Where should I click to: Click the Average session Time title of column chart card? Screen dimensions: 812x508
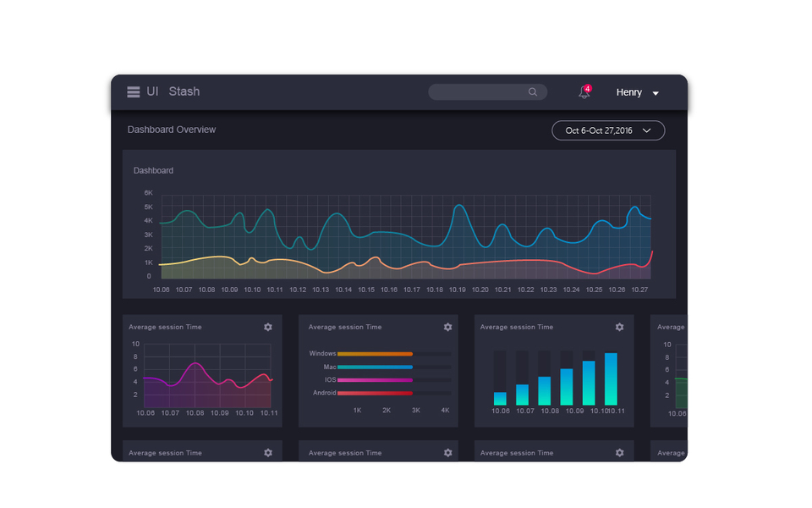(x=516, y=327)
